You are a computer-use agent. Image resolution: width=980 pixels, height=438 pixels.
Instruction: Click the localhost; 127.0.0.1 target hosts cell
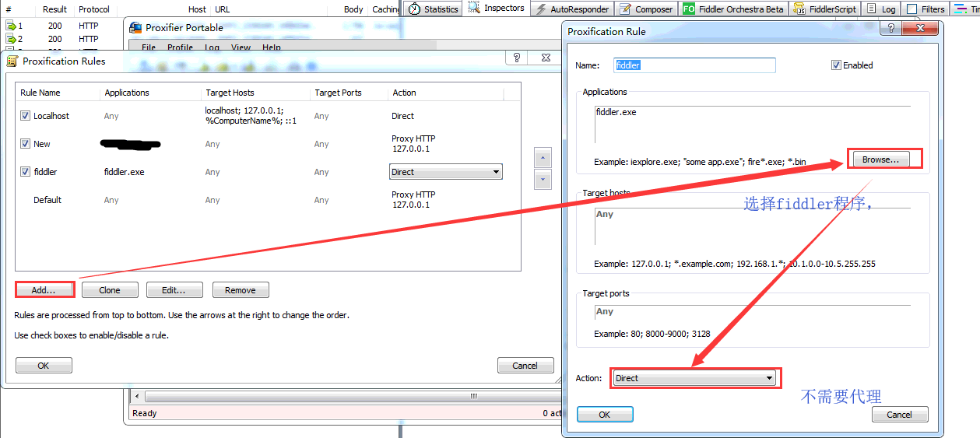(x=251, y=116)
